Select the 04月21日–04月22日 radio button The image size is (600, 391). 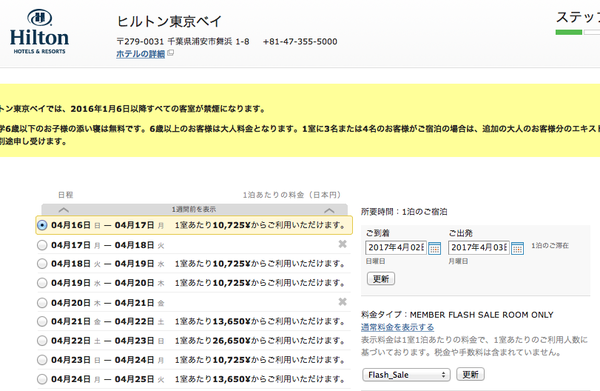click(x=42, y=322)
